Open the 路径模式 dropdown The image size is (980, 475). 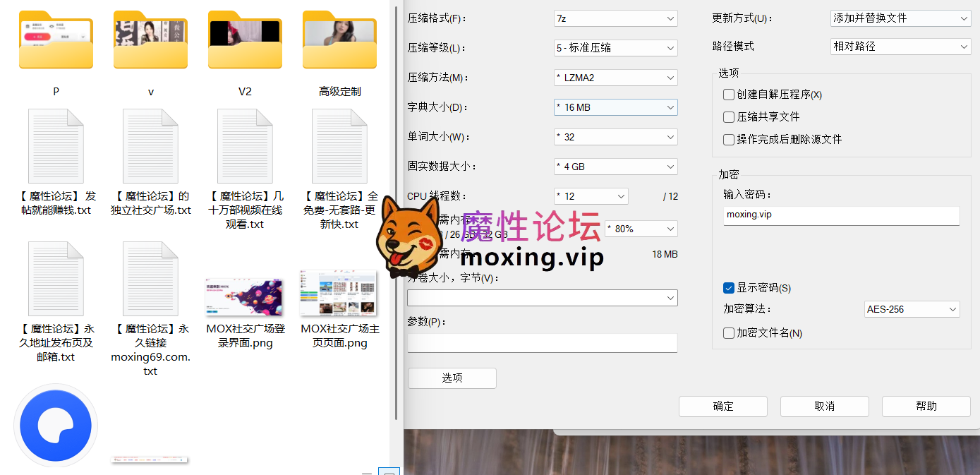(x=901, y=47)
